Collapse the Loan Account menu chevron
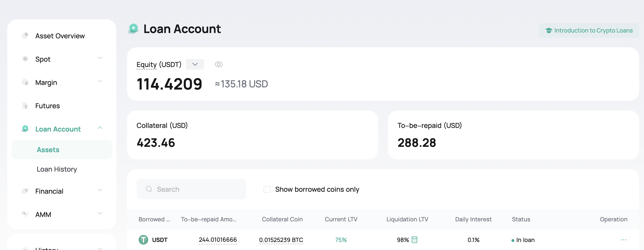Viewport: 644px width, 250px height. pyautogui.click(x=100, y=128)
